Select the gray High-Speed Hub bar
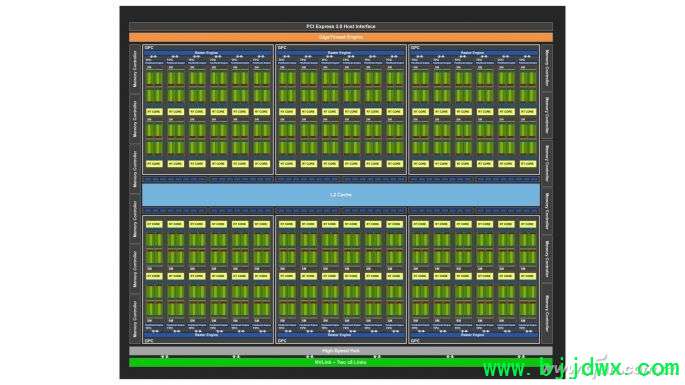This screenshot has width=685, height=385. 341,350
